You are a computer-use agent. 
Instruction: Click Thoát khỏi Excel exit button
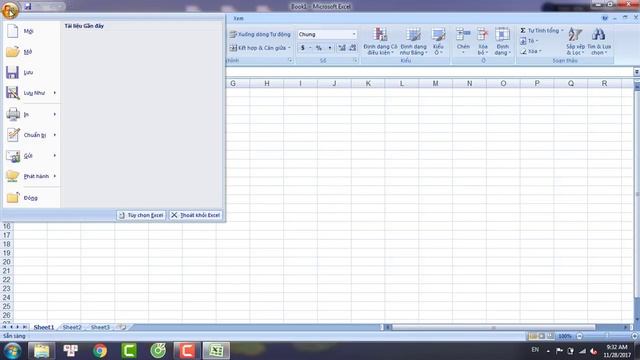tap(196, 215)
